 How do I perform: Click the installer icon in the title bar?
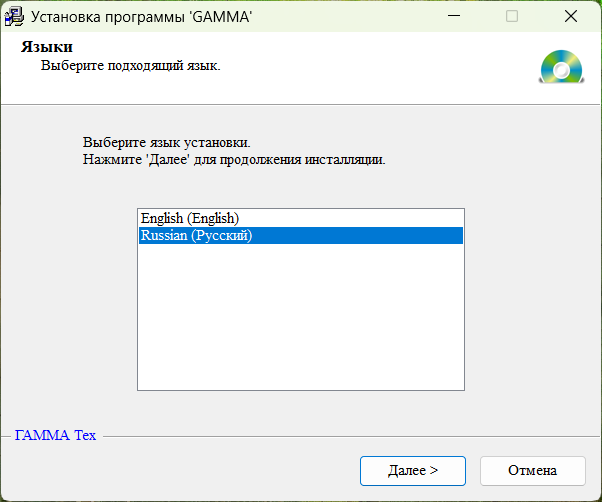(x=14, y=16)
